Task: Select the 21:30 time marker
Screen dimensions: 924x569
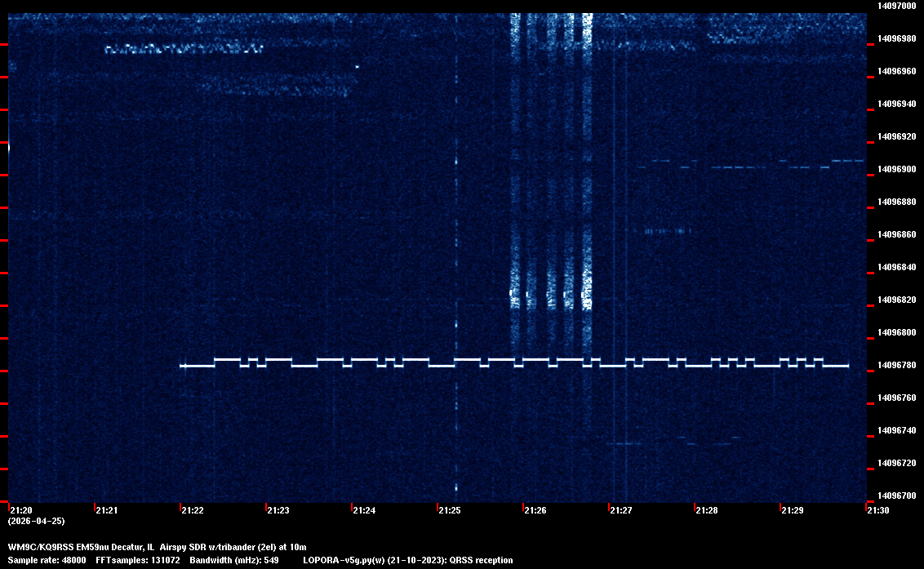Action: tap(877, 510)
